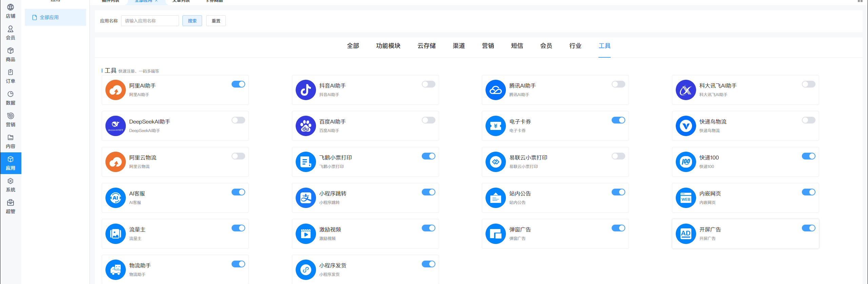Click the 站内公告 icon
Image resolution: width=868 pixels, height=284 pixels.
tap(496, 198)
